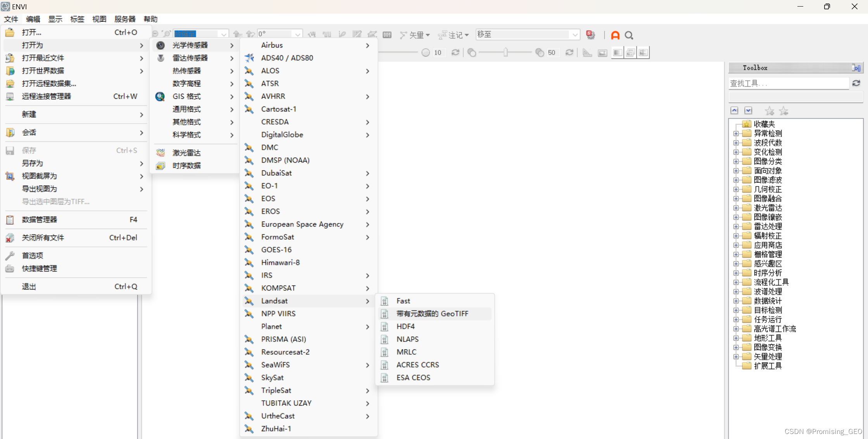Choose HDF4 in the Landsat submenu
Viewport: 868px width, 439px height.
406,326
